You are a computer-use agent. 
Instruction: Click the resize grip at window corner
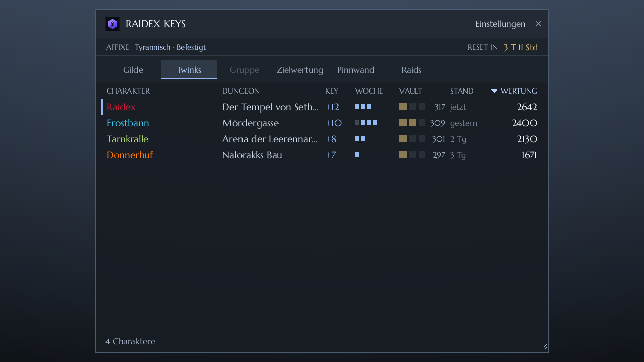(542, 346)
